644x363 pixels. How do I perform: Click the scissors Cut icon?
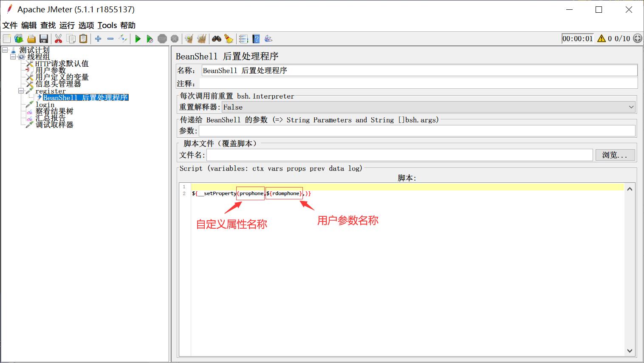pyautogui.click(x=59, y=39)
